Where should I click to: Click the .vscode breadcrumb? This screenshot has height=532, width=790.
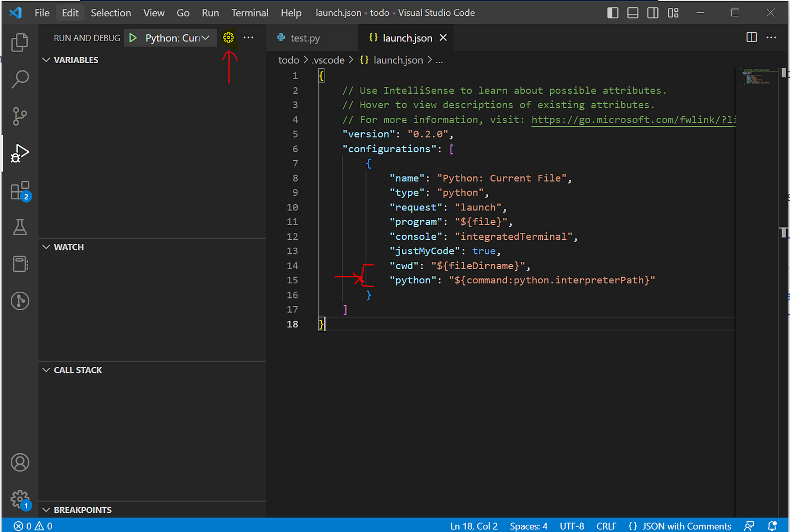click(328, 60)
